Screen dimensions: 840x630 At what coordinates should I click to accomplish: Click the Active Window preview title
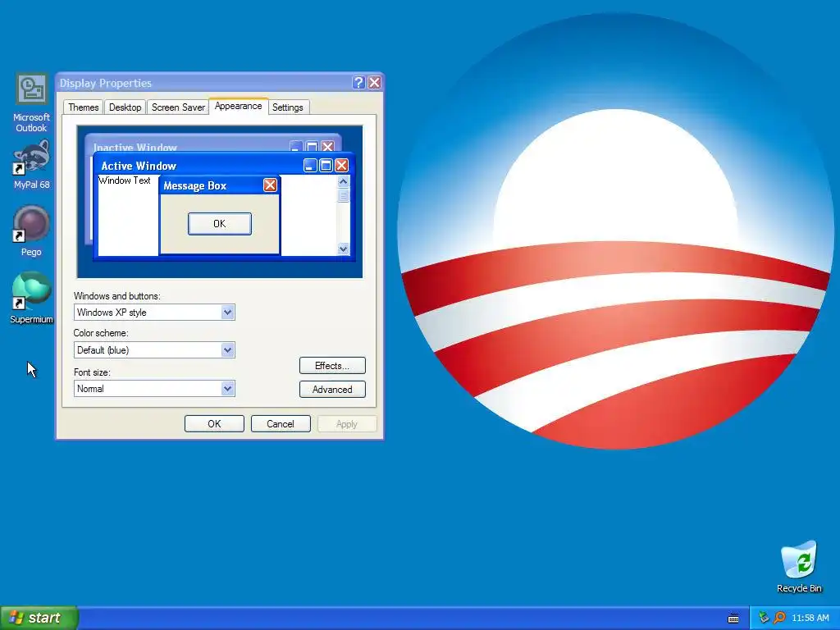tap(139, 166)
